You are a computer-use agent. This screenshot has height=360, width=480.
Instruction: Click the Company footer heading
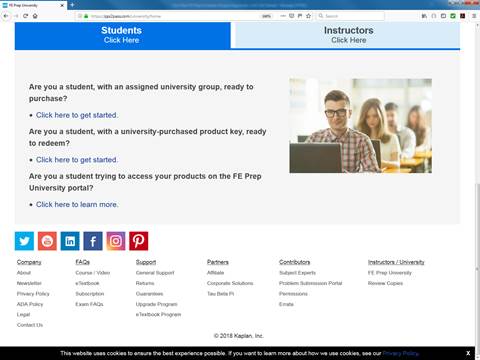(x=29, y=262)
